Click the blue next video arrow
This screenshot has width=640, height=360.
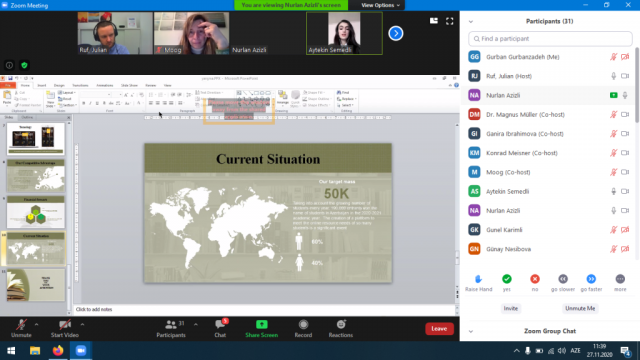(396, 33)
